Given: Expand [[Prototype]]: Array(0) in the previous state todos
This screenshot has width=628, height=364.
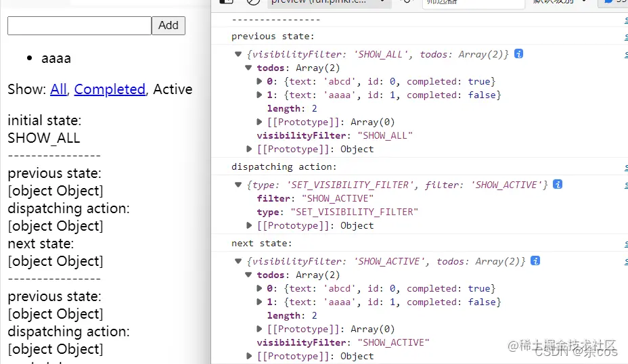Looking at the screenshot, I should click(259, 122).
